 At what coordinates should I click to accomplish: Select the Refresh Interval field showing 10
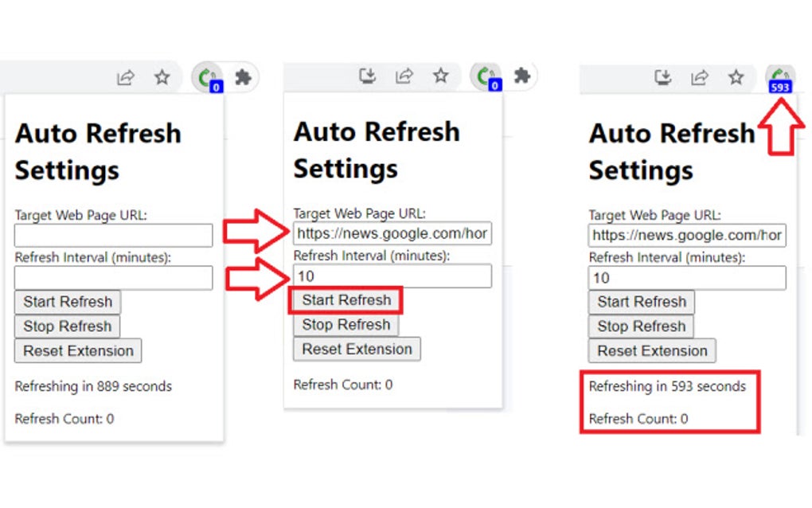(392, 276)
